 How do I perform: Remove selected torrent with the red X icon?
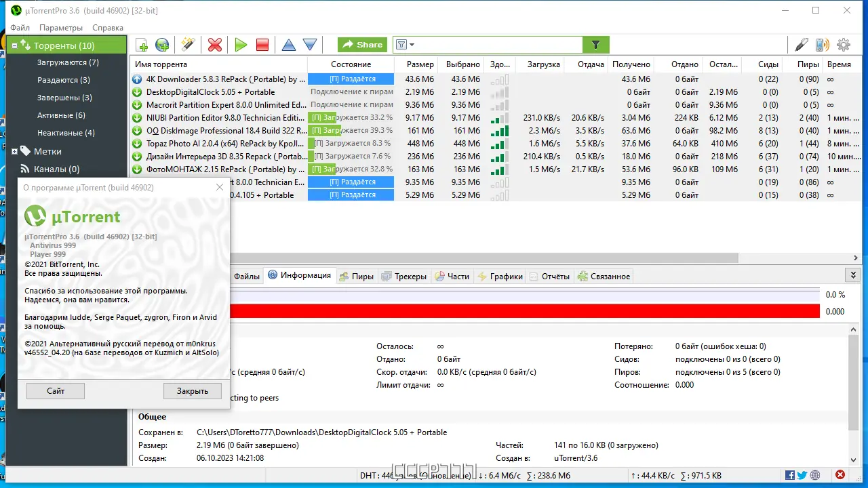click(215, 45)
